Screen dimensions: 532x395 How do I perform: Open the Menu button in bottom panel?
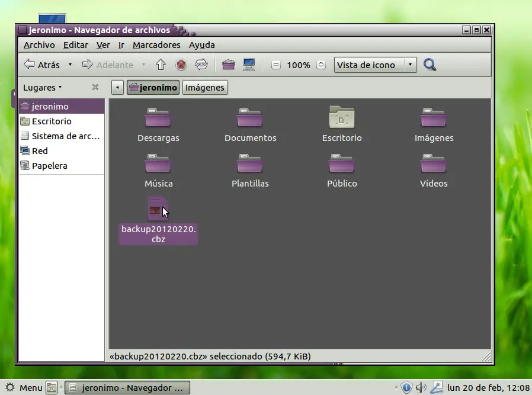pos(24,387)
